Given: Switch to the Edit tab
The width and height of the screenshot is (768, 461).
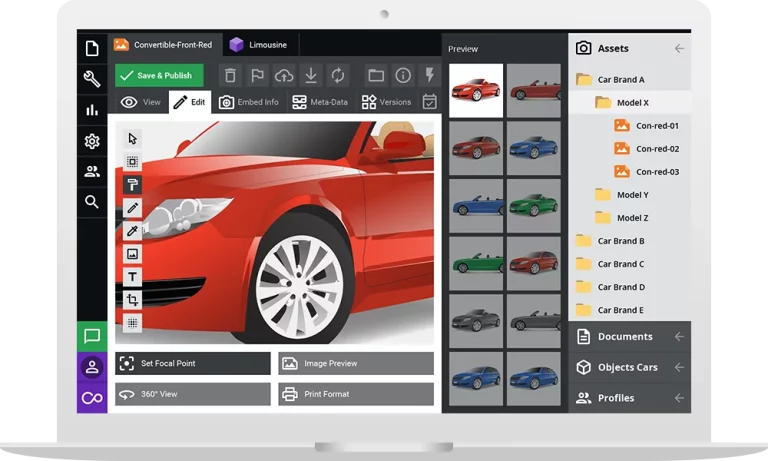Looking at the screenshot, I should tap(190, 102).
